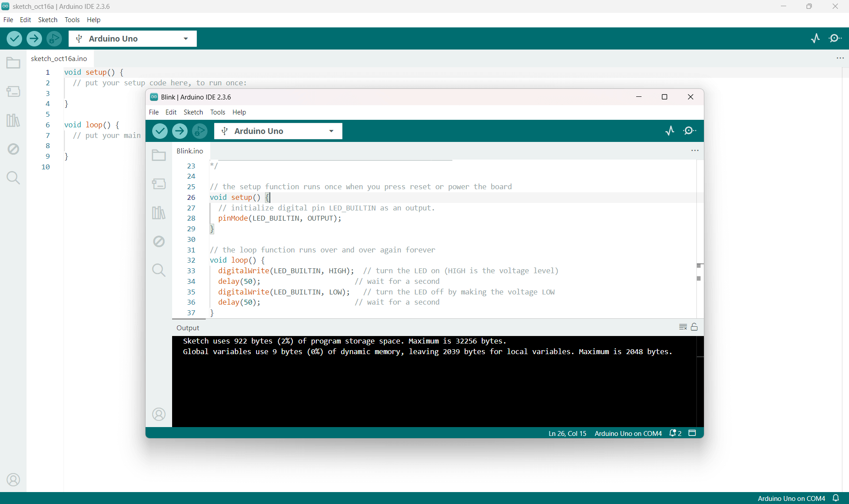
Task: Open Library Manager in Blink sidebar
Action: coord(159,213)
